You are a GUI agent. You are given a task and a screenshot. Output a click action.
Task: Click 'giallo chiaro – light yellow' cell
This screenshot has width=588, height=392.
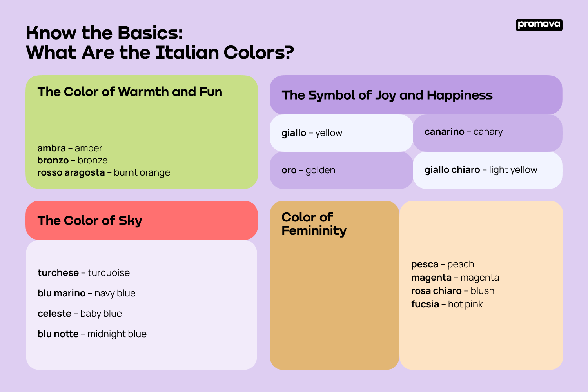coord(488,170)
